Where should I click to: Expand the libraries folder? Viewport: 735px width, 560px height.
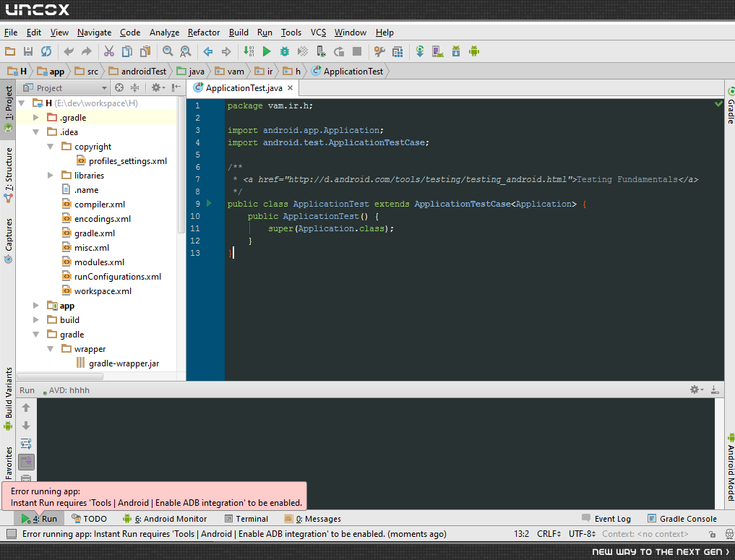click(50, 176)
